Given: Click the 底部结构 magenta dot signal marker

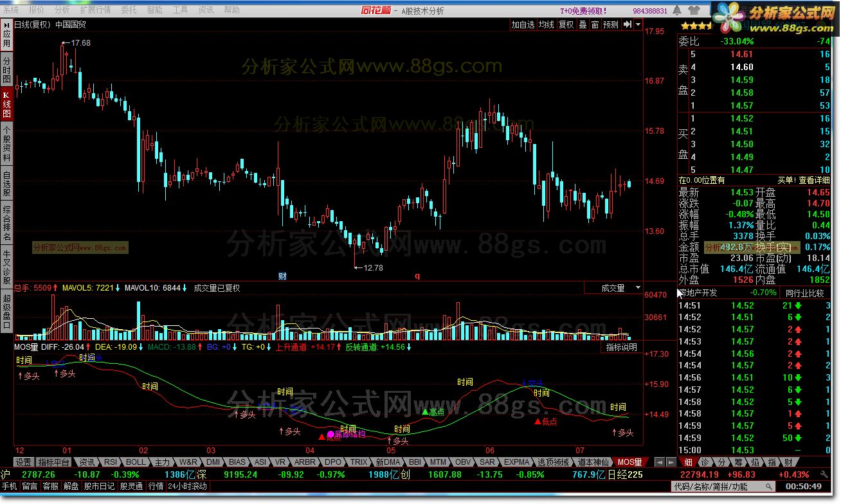Looking at the screenshot, I should 330,435.
